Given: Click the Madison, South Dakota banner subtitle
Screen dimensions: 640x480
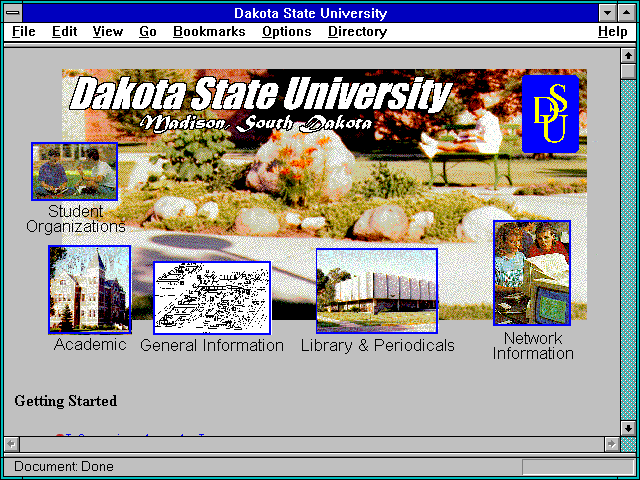Looking at the screenshot, I should [256, 124].
